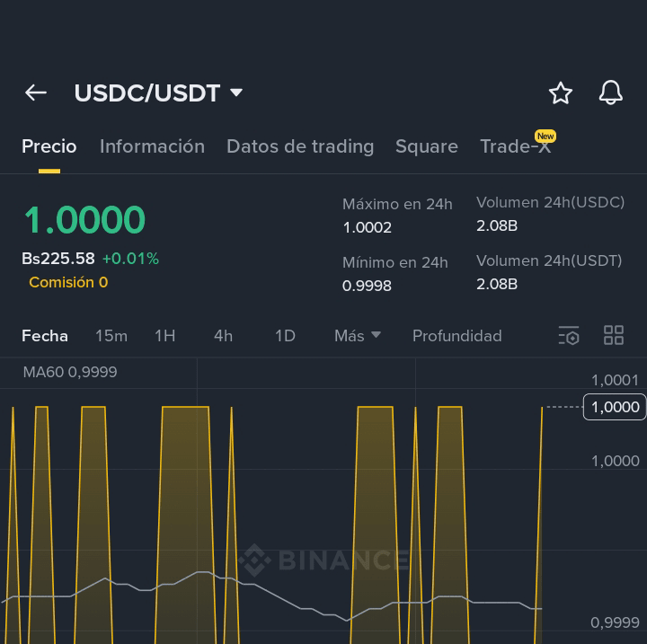
Task: Tap the highlighted 1,0000 price tag
Action: click(615, 407)
